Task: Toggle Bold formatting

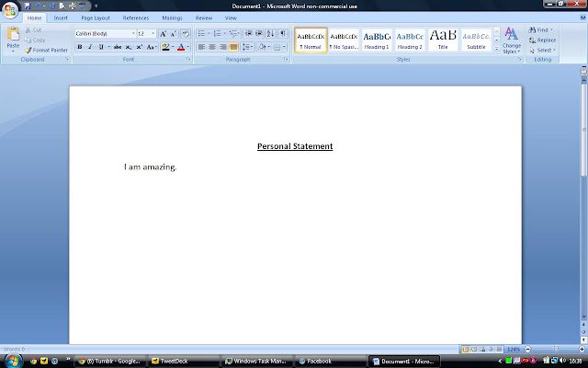Action: pos(80,47)
